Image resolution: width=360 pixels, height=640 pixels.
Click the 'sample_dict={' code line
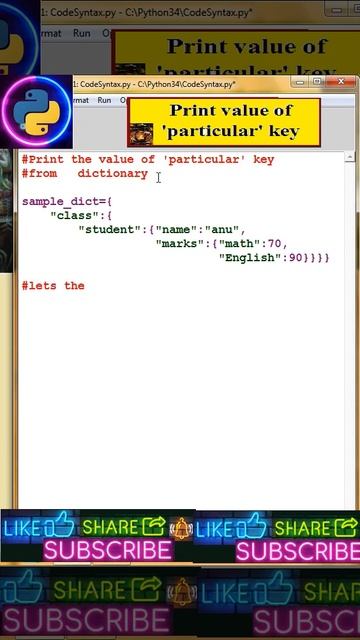(x=67, y=202)
